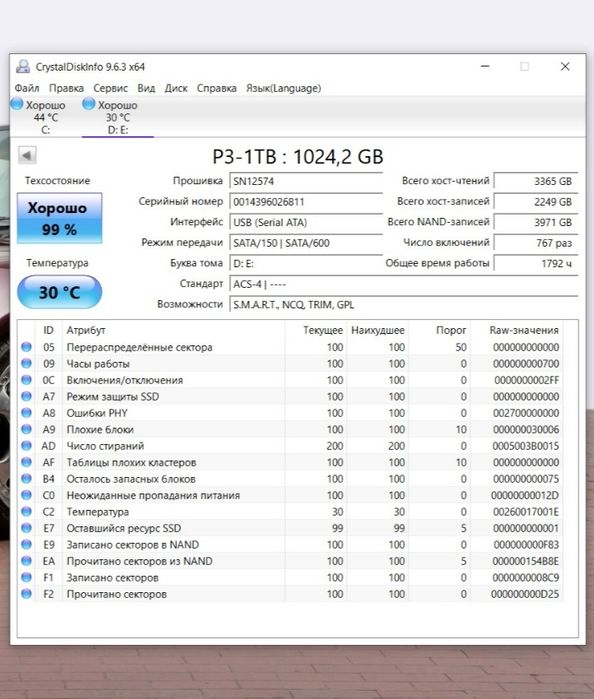Click status orb for attribute F2
The image size is (594, 699).
26,594
